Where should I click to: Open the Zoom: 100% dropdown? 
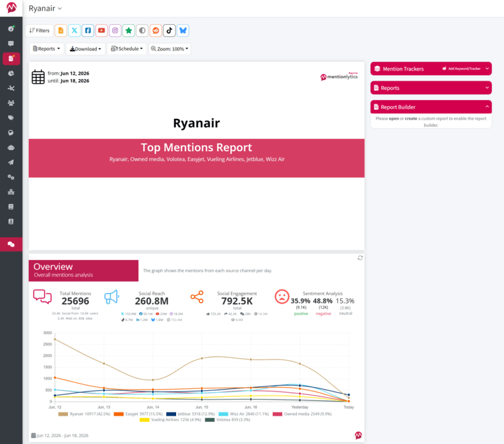(170, 49)
